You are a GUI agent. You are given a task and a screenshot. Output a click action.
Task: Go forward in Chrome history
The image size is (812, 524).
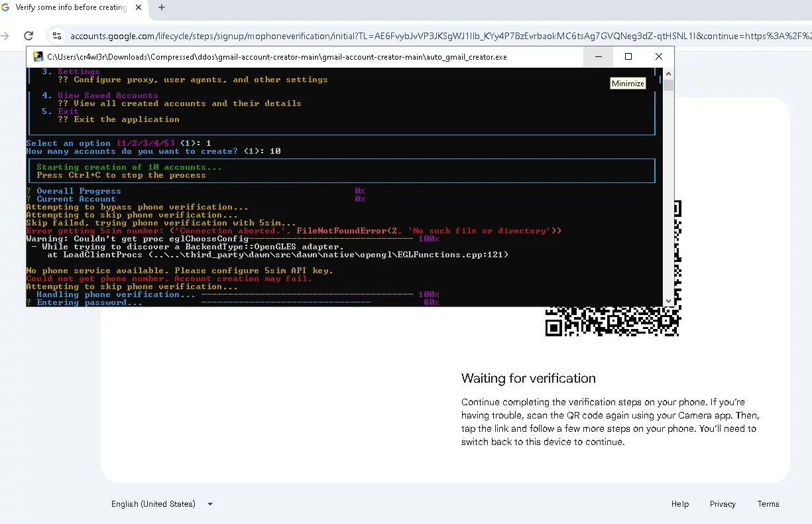pos(5,36)
